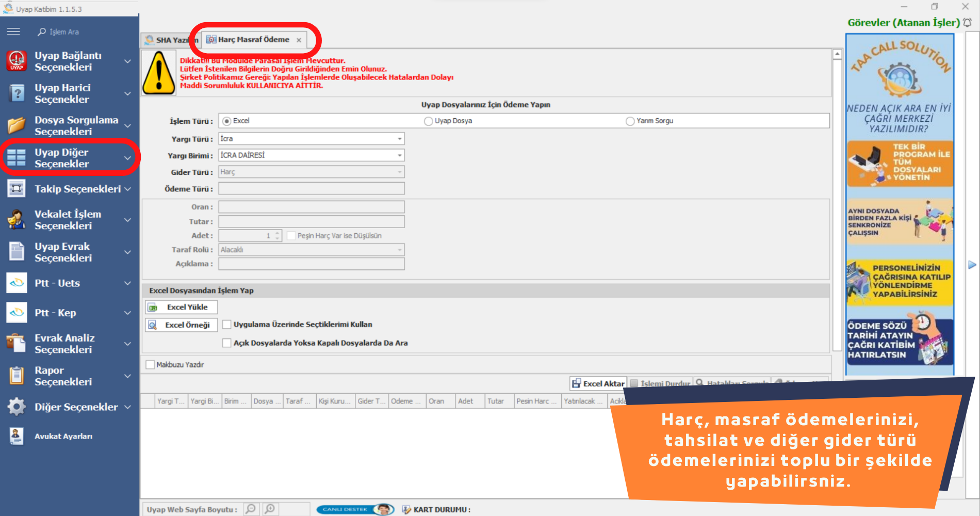Click the Excel Aktar button
The height and width of the screenshot is (516, 980).
coord(598,383)
